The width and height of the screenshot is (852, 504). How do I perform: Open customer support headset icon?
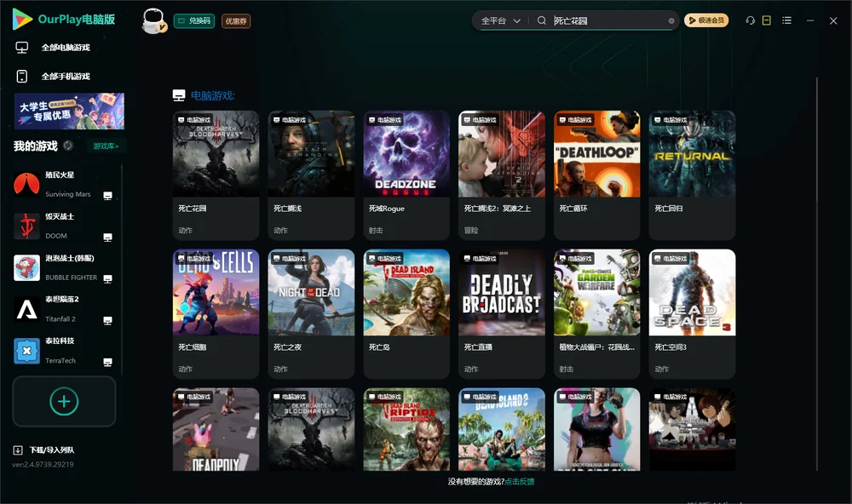[751, 20]
